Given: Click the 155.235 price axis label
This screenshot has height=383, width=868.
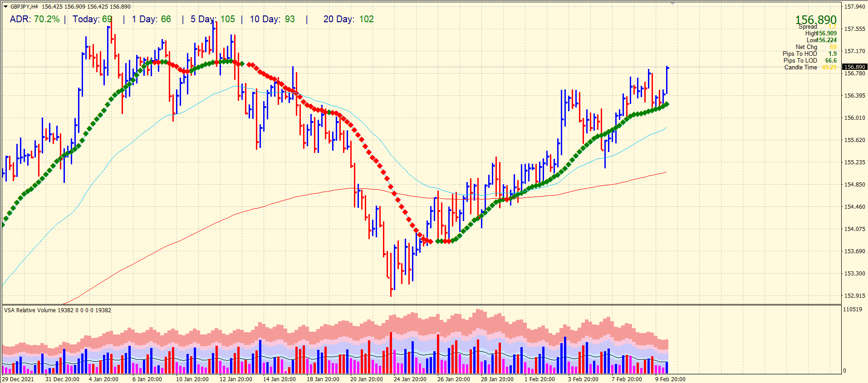Looking at the screenshot, I should click(854, 162).
